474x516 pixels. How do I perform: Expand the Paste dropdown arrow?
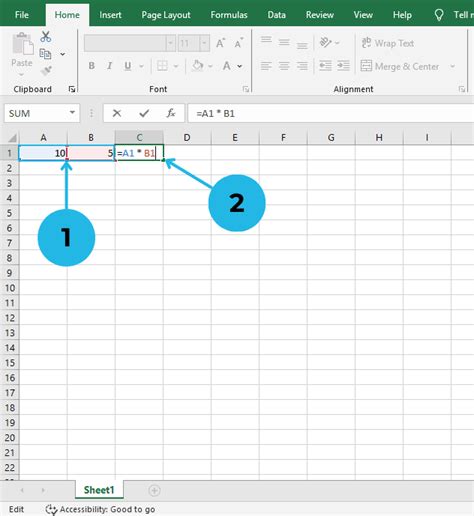point(21,74)
